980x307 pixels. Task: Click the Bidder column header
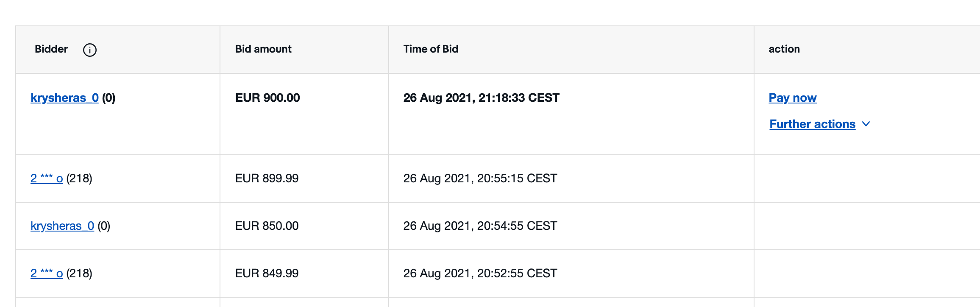point(51,49)
